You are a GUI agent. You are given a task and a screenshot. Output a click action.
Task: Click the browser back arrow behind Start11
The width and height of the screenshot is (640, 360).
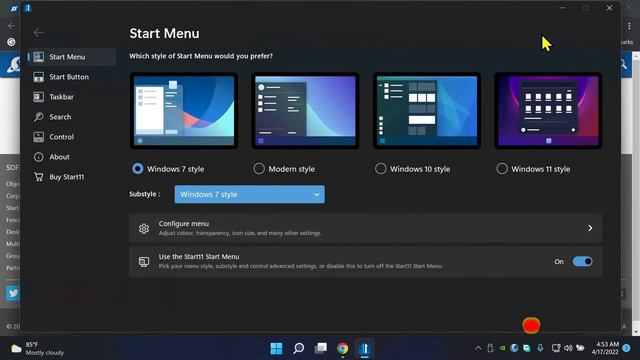(11, 25)
